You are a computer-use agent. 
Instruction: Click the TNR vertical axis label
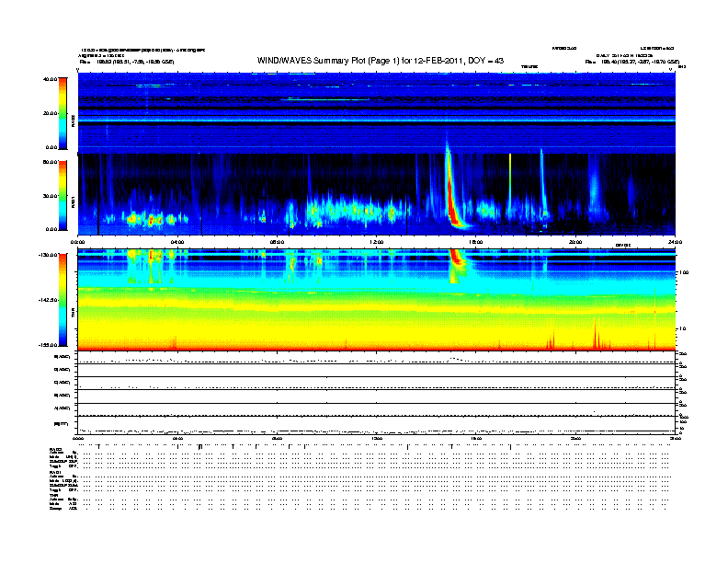73,314
